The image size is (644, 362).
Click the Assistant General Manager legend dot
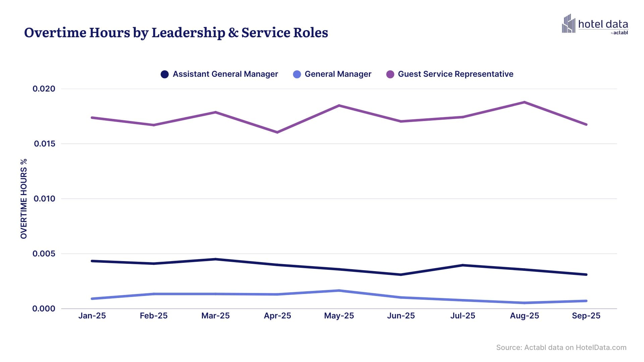[165, 74]
